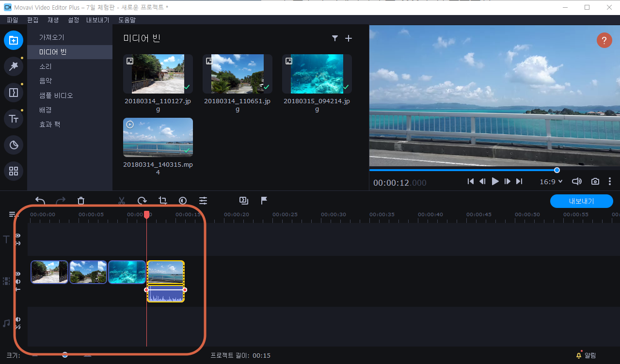Open the 편집 menu

33,20
